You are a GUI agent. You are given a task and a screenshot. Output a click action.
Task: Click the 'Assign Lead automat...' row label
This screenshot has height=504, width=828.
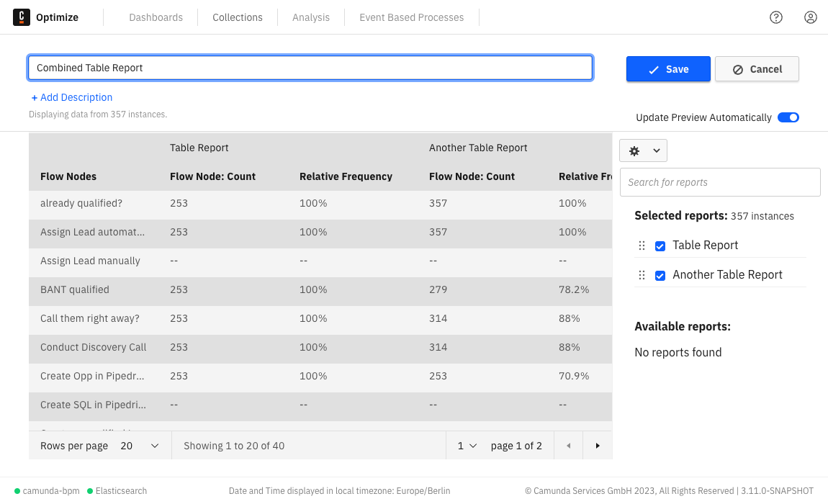point(92,232)
